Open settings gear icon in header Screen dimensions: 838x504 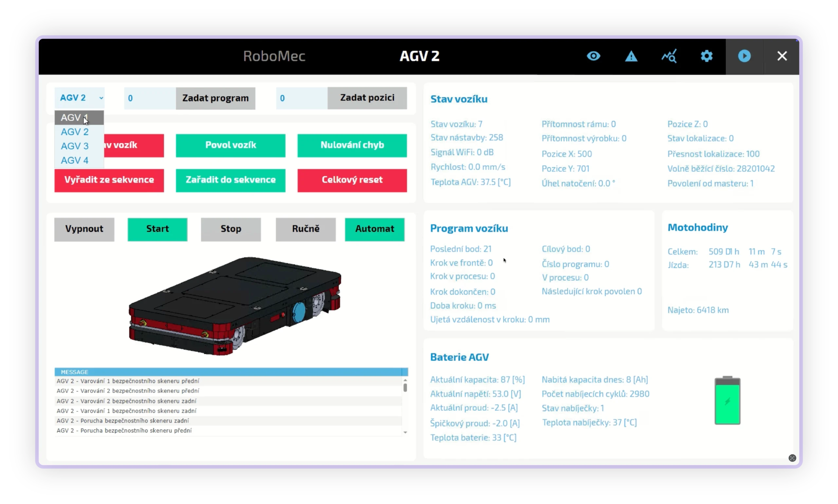[706, 56]
